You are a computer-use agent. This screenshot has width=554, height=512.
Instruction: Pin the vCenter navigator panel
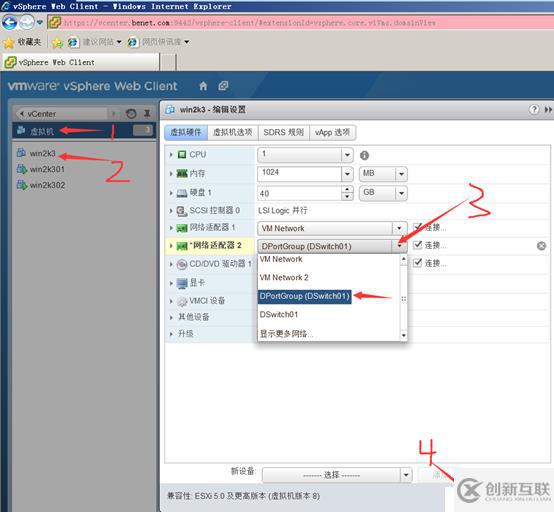point(147,113)
